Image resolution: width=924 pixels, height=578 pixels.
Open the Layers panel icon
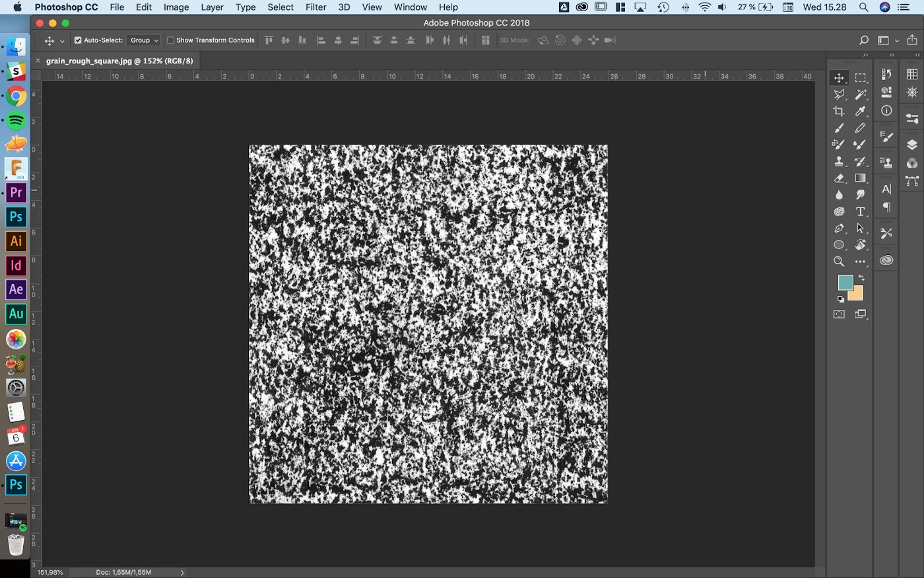tap(912, 145)
